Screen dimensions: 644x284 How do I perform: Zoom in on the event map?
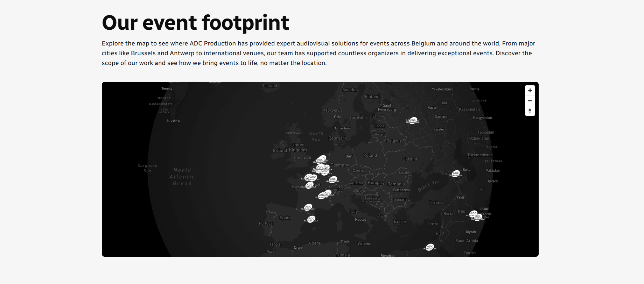530,91
